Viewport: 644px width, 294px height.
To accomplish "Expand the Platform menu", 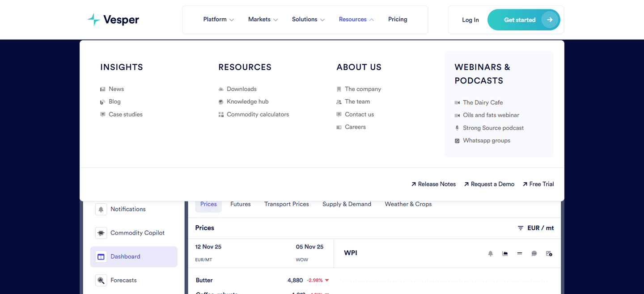I will 218,20.
